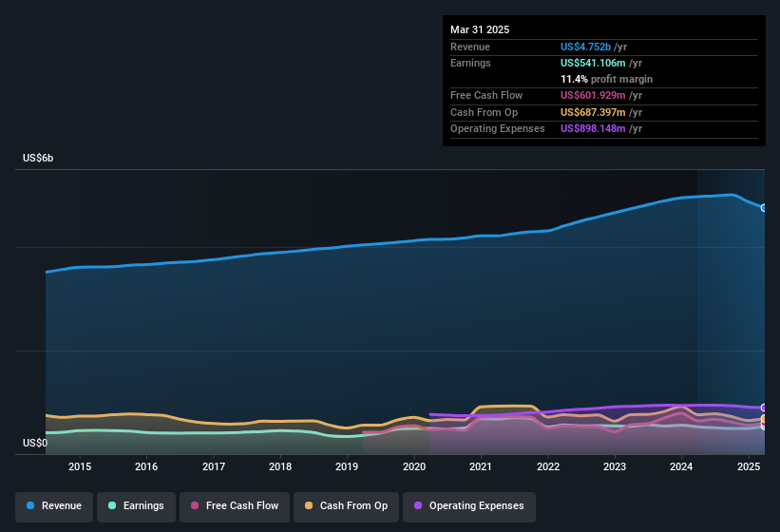Click the US$6b y-axis label
780x532 pixels.
click(38, 158)
